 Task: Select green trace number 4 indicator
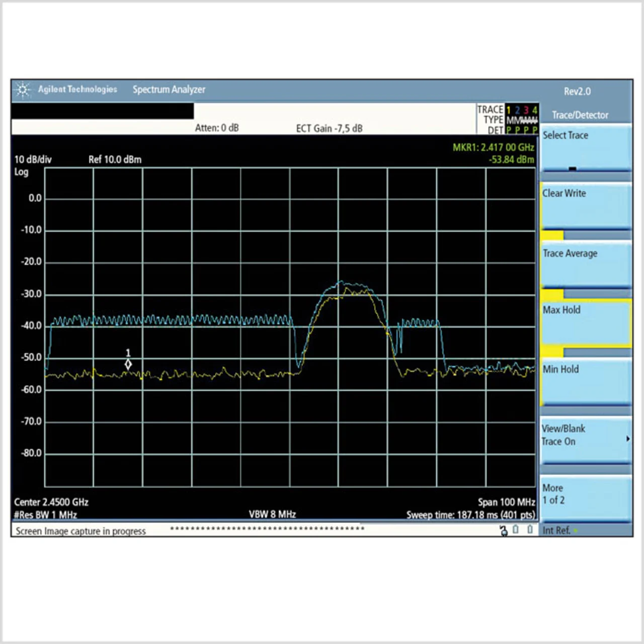point(535,110)
